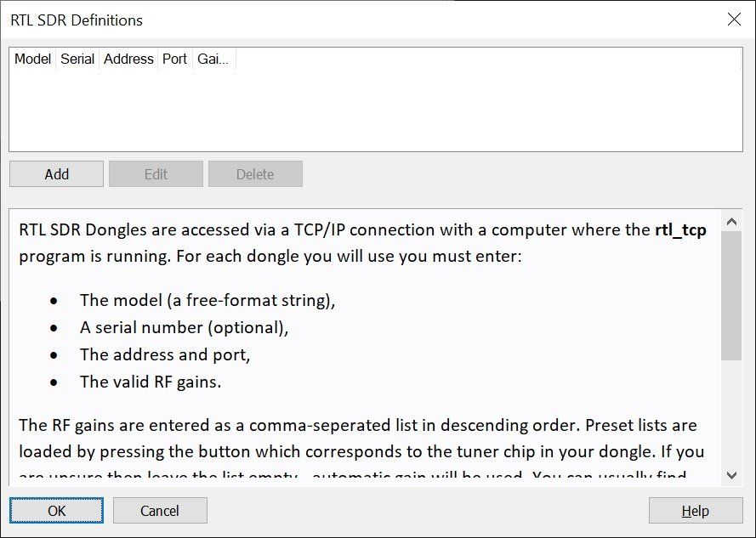Screen dimensions: 756x538
Task: Click the RTL SDR Definitions title bar
Action: [x=340, y=20]
